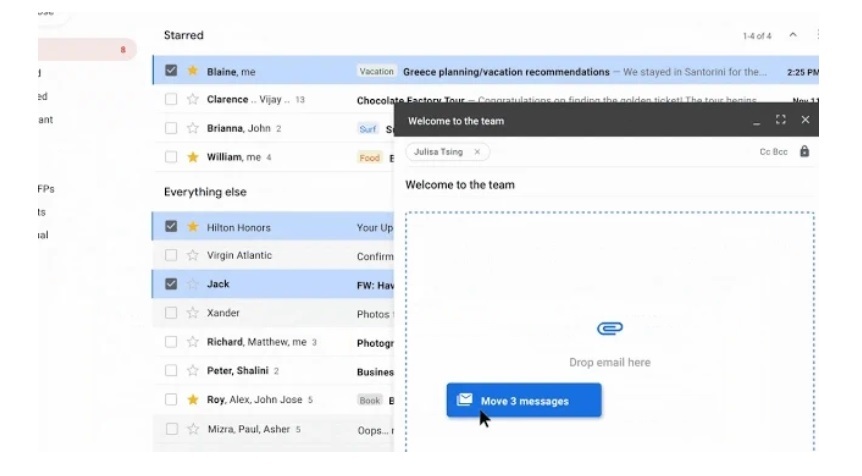Deselect the Jack email checkbox
This screenshot has height=476, width=862.
(x=170, y=284)
